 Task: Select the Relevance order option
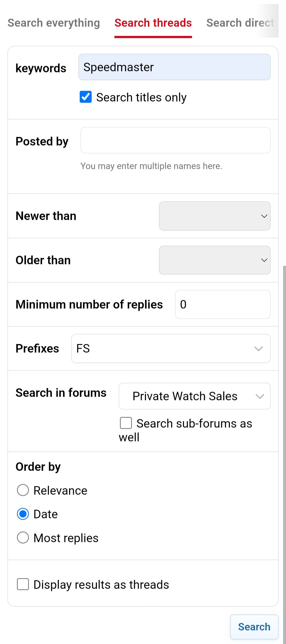(23, 490)
